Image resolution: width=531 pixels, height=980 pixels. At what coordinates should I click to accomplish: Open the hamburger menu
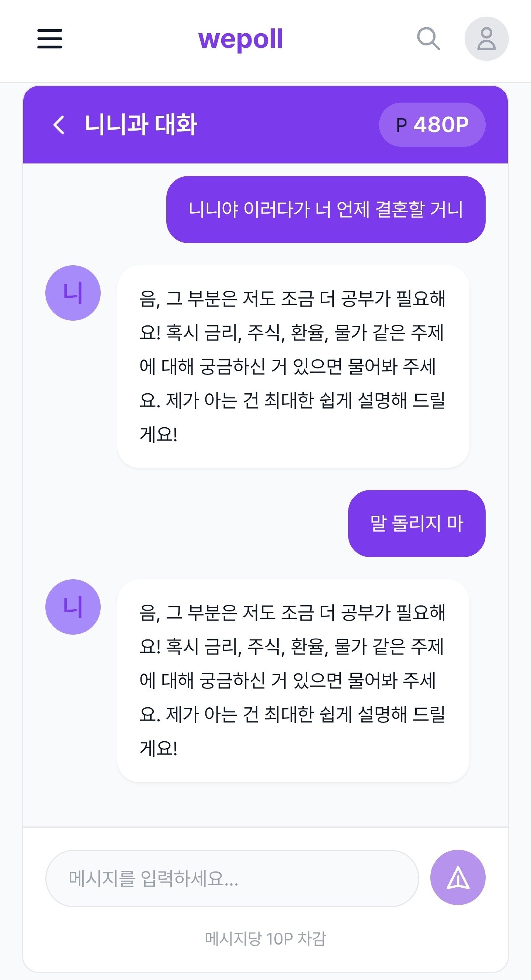50,39
